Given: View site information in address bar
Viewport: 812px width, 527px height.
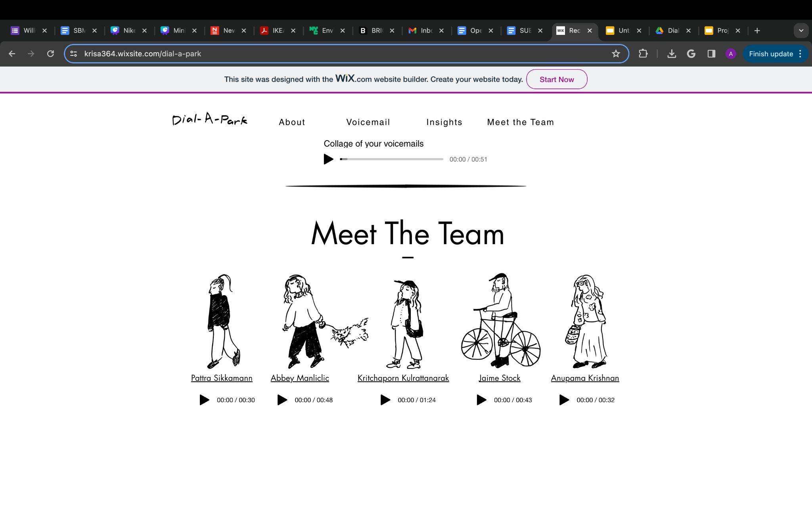Looking at the screenshot, I should [x=74, y=54].
